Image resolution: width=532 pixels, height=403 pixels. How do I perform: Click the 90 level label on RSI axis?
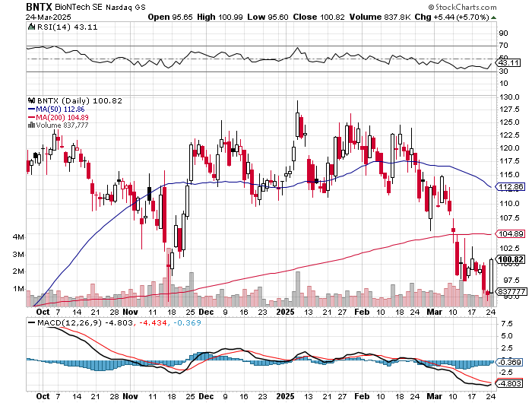point(503,33)
